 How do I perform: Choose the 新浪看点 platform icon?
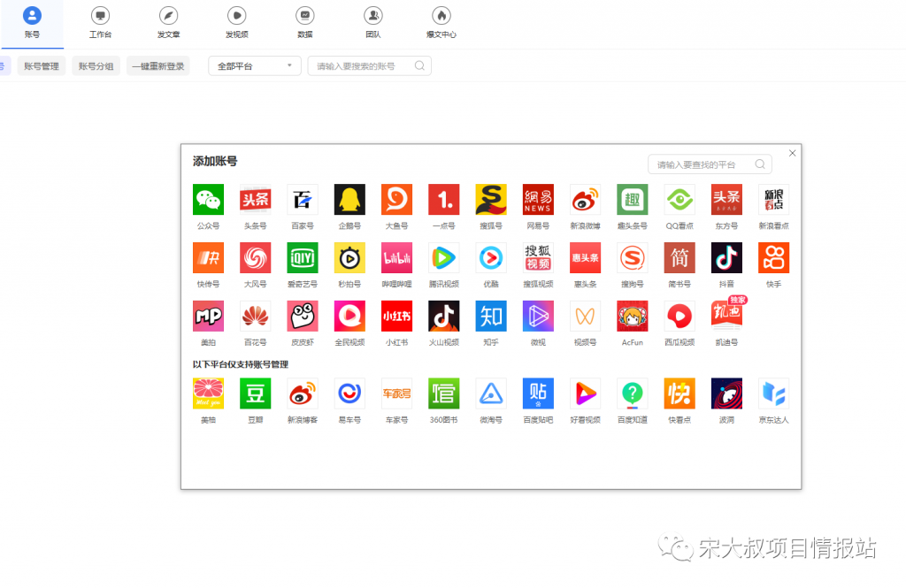coord(773,200)
